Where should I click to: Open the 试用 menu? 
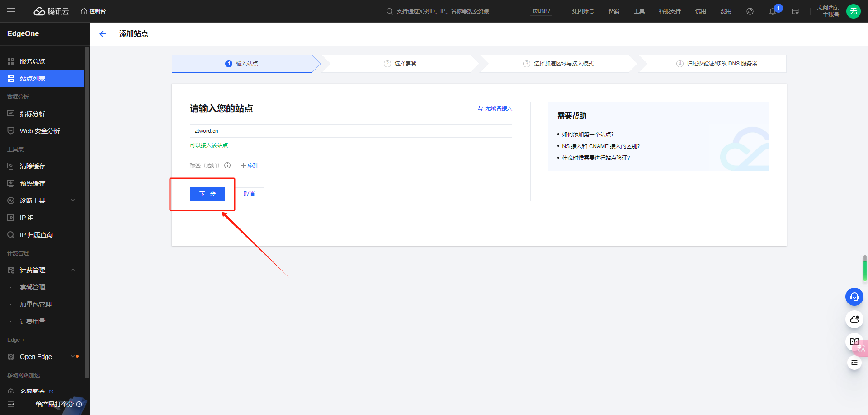tap(701, 11)
